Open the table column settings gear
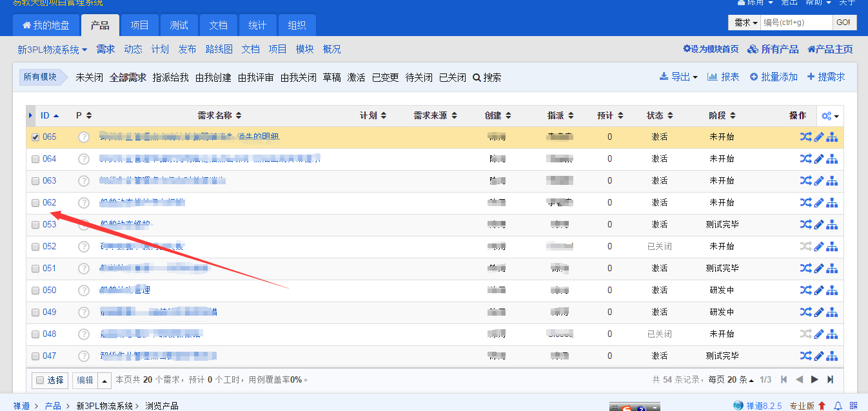This screenshot has height=411, width=868. (829, 116)
